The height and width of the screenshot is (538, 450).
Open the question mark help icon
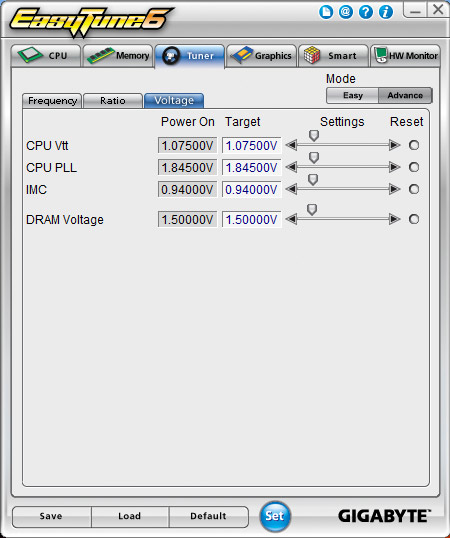366,12
